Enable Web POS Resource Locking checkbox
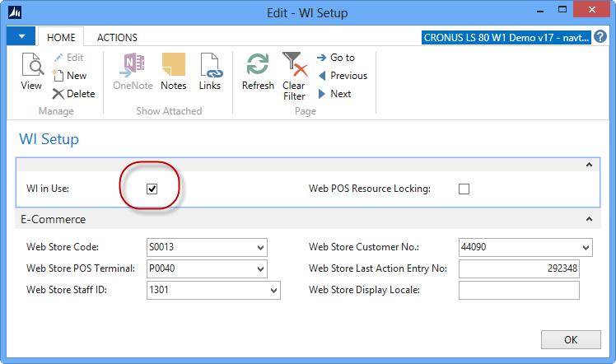This screenshot has width=616, height=364. (464, 189)
